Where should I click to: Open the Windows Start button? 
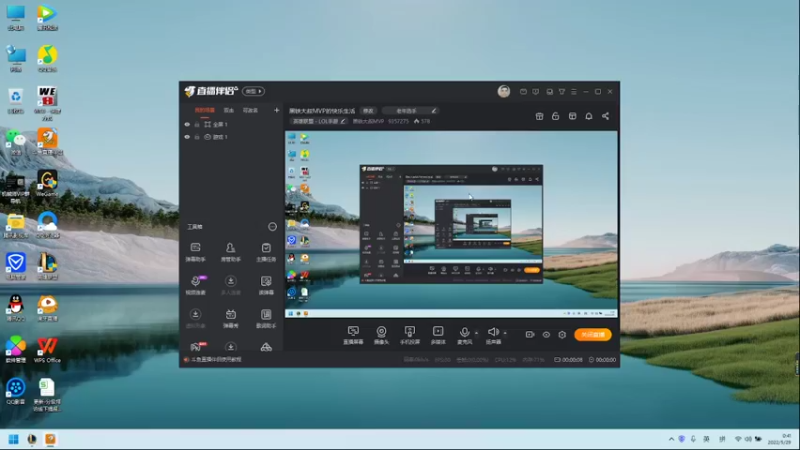(x=14, y=439)
